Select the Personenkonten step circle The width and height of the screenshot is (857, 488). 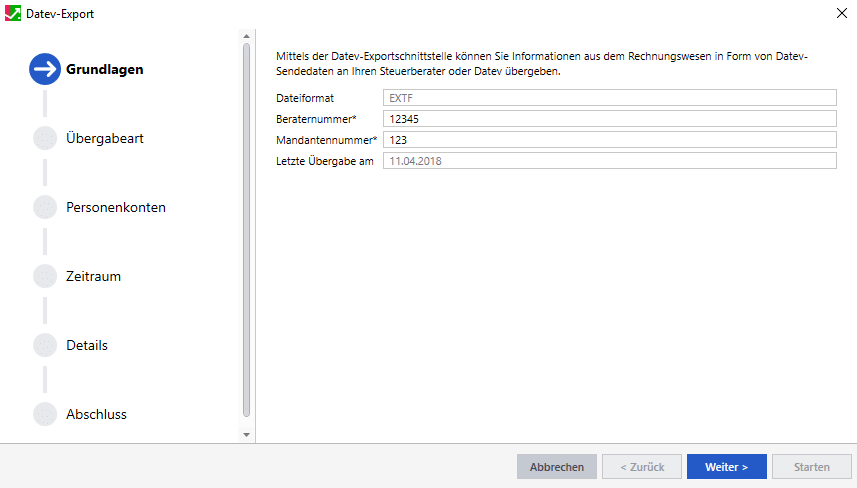coord(45,207)
